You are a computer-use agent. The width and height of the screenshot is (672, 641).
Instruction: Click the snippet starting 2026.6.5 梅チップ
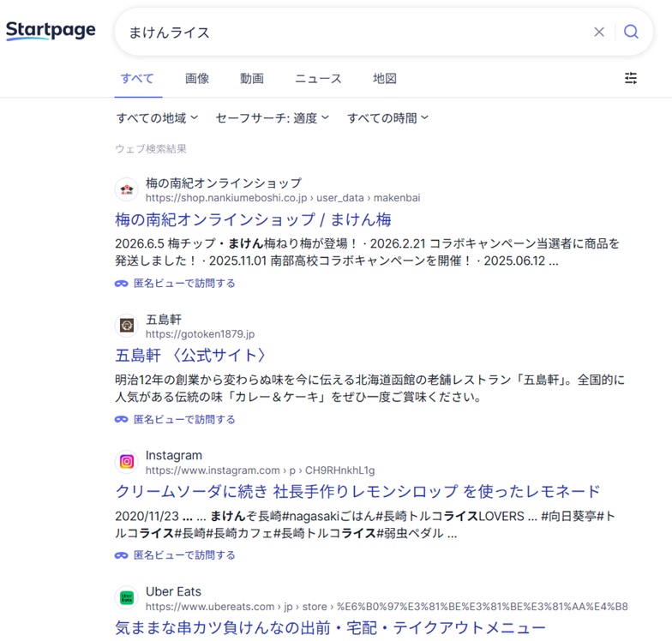[367, 252]
